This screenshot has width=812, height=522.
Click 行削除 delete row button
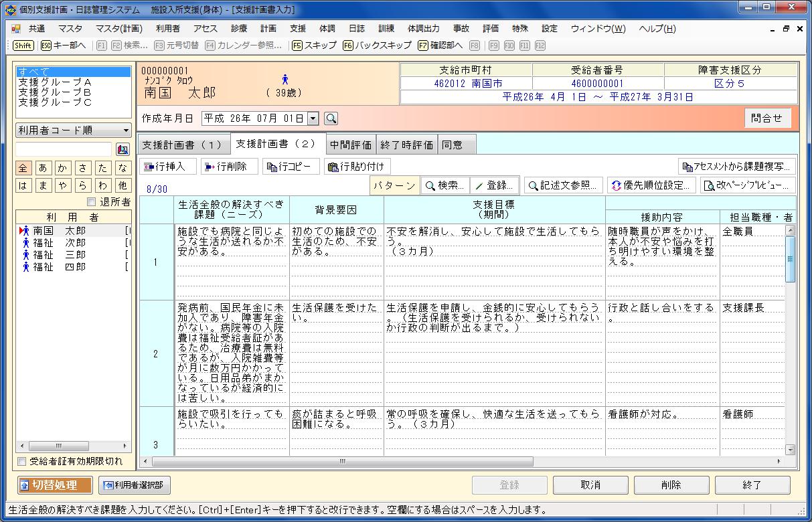(229, 167)
